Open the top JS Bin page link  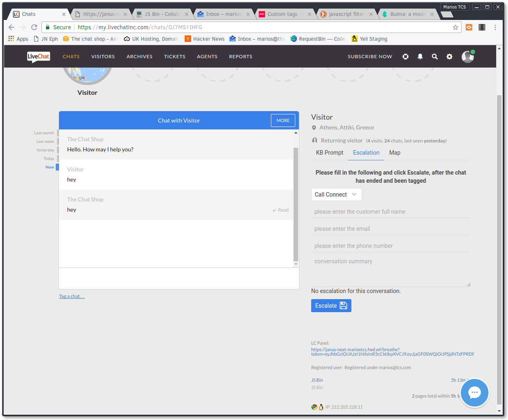pos(317,380)
